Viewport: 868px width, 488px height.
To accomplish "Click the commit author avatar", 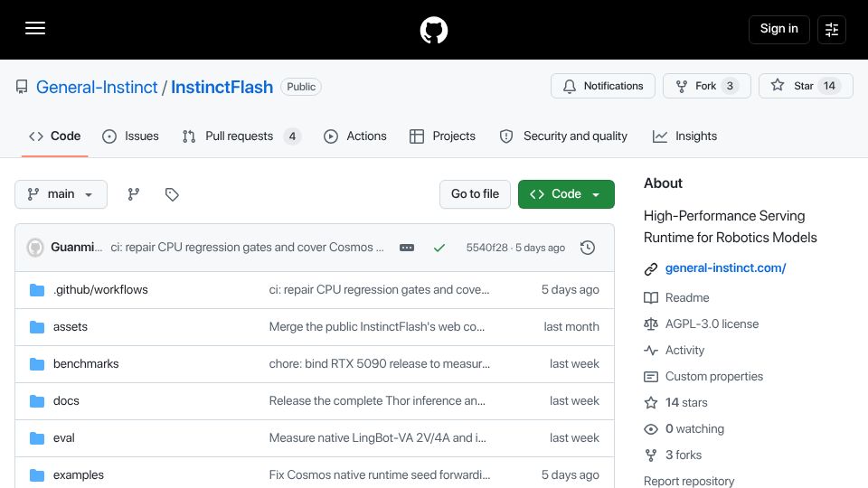I will click(x=35, y=248).
